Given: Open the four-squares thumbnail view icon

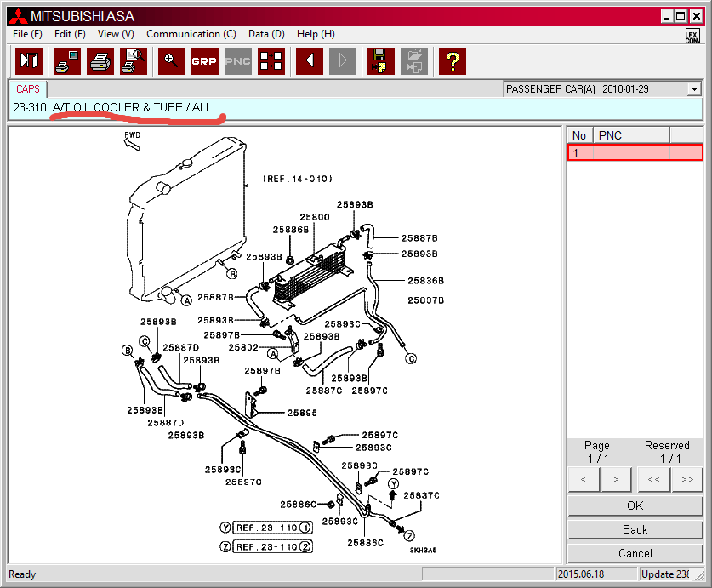Looking at the screenshot, I should [x=271, y=61].
